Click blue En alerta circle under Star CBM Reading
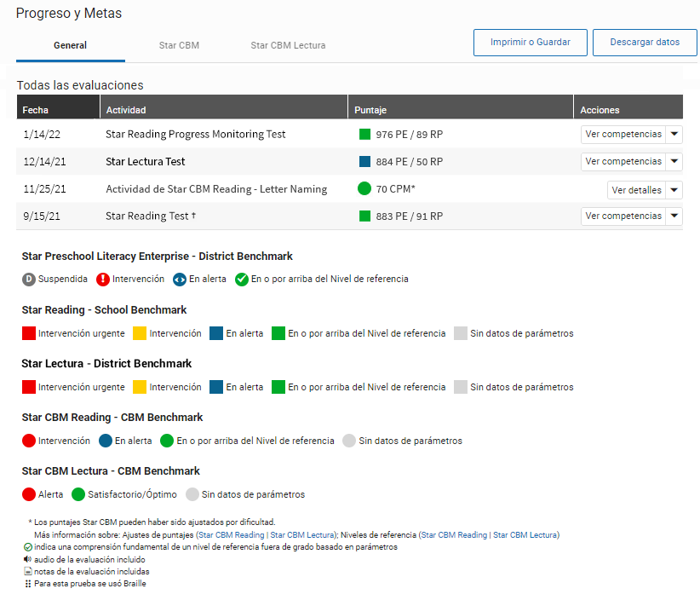Screen dimensions: 700x600 (x=106, y=441)
